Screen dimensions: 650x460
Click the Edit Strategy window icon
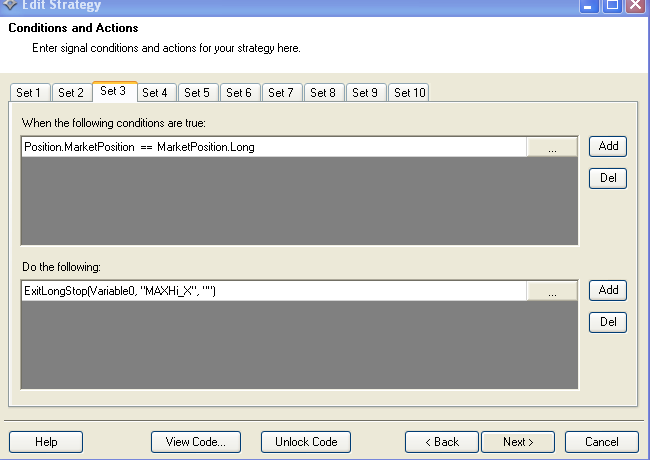tap(9, 5)
